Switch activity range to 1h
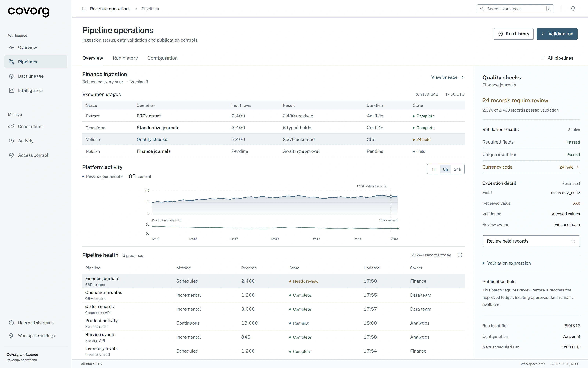 434,169
